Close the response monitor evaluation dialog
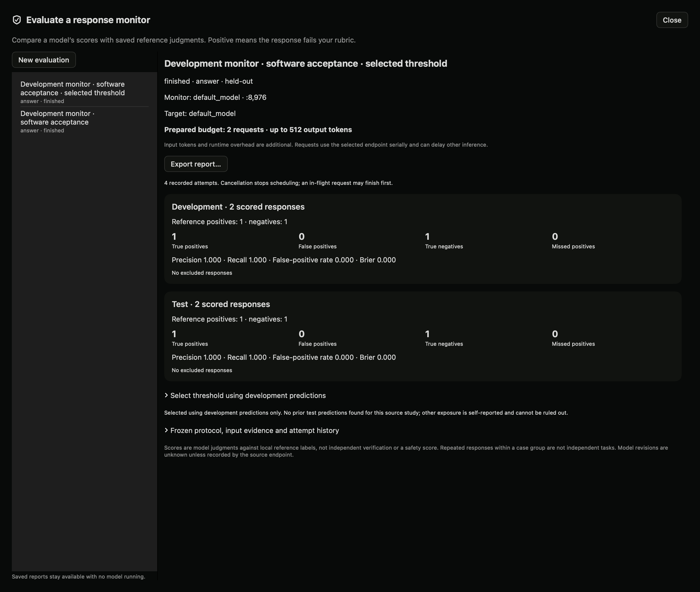Image resolution: width=700 pixels, height=592 pixels. 672,20
